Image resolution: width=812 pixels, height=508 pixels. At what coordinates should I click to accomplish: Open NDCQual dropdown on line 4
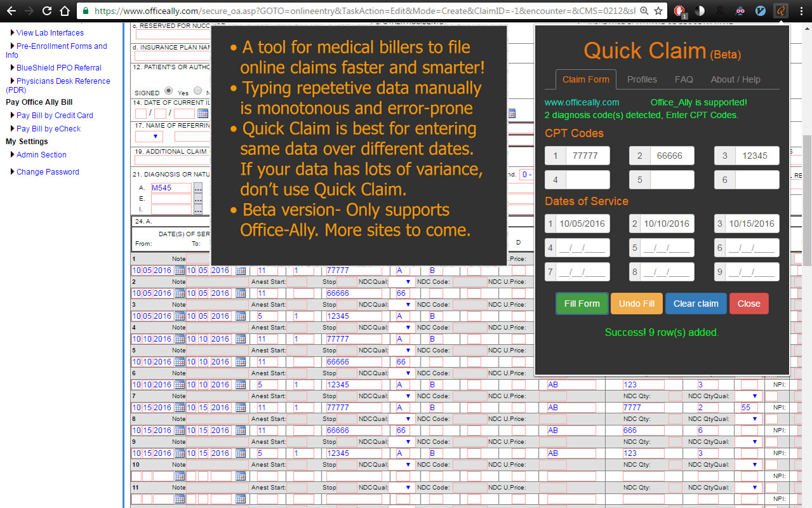click(x=401, y=328)
